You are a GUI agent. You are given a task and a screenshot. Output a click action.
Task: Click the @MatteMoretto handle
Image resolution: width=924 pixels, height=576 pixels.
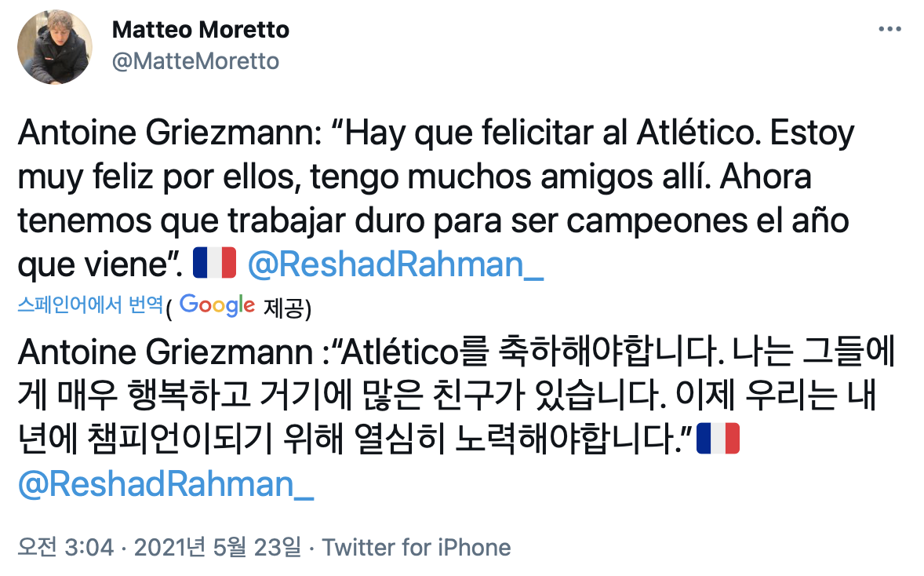[195, 61]
